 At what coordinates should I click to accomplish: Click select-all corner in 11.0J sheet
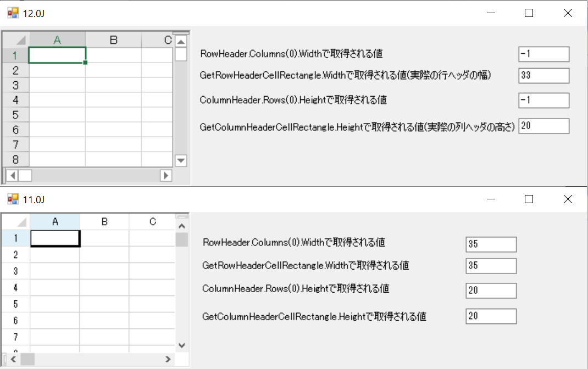point(16,222)
